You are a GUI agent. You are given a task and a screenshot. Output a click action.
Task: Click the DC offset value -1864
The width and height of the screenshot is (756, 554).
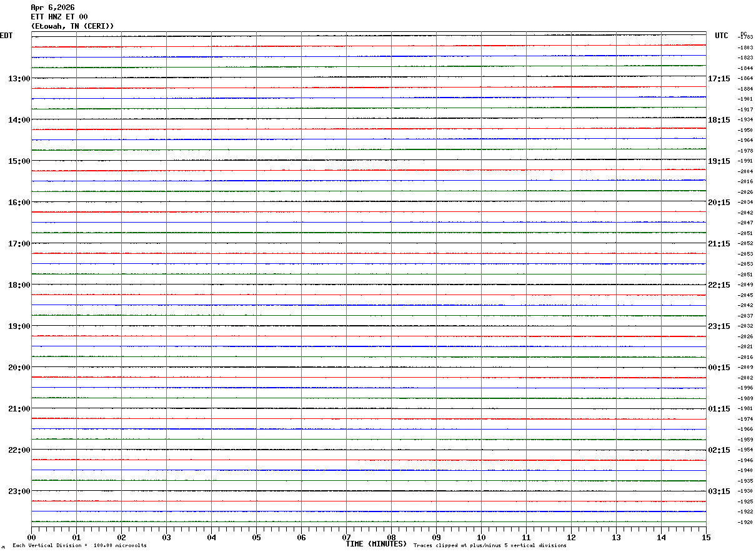(x=745, y=78)
